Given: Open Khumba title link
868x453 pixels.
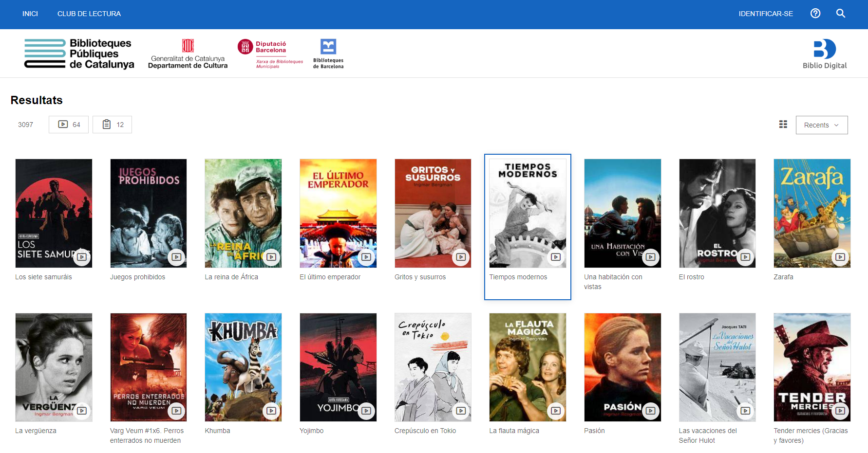Looking at the screenshot, I should (x=217, y=431).
